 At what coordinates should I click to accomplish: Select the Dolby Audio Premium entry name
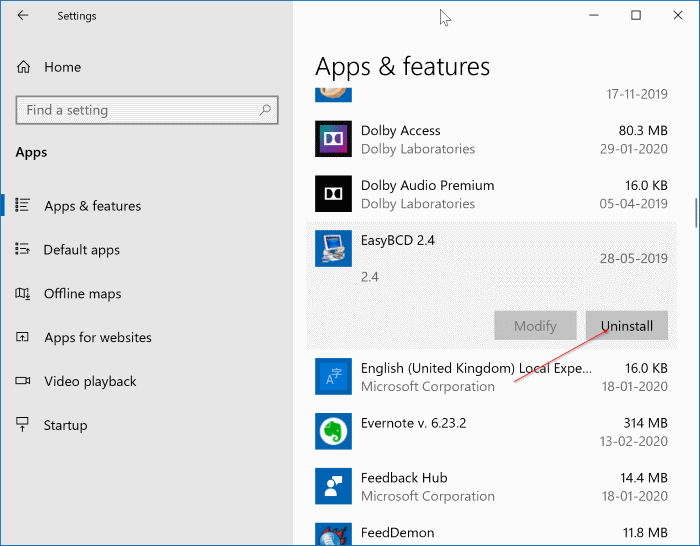(x=427, y=185)
